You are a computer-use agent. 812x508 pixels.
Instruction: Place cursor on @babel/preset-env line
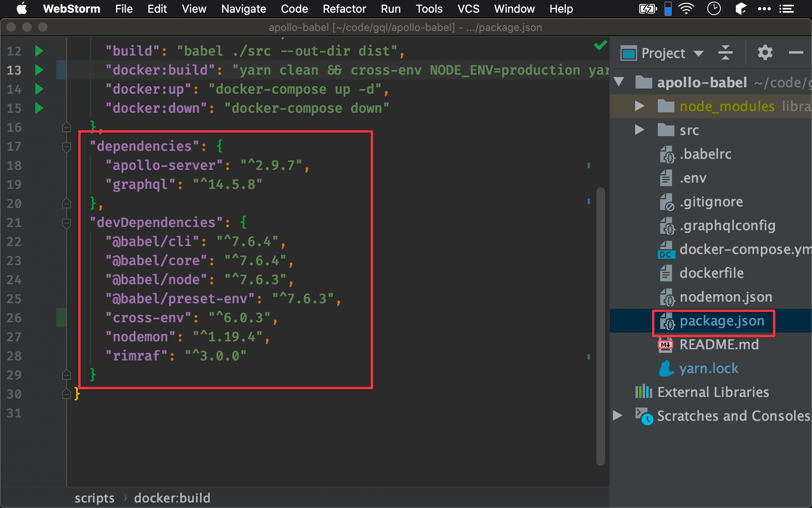pyautogui.click(x=223, y=298)
